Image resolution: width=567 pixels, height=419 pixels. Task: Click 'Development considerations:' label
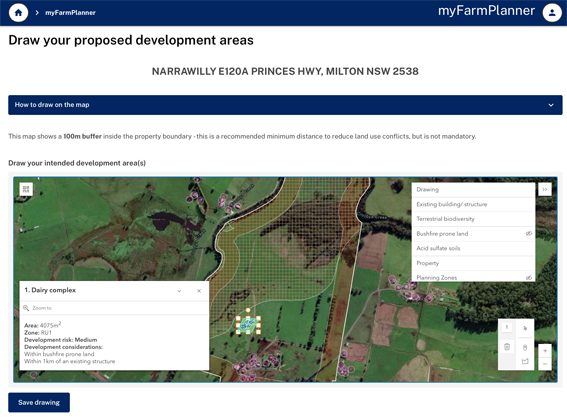click(x=63, y=347)
